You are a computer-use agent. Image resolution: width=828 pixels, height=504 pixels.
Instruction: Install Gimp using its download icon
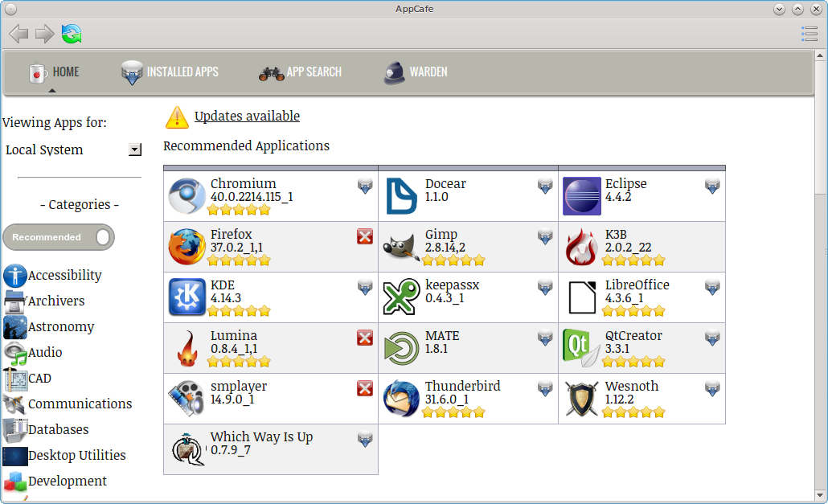coord(545,236)
